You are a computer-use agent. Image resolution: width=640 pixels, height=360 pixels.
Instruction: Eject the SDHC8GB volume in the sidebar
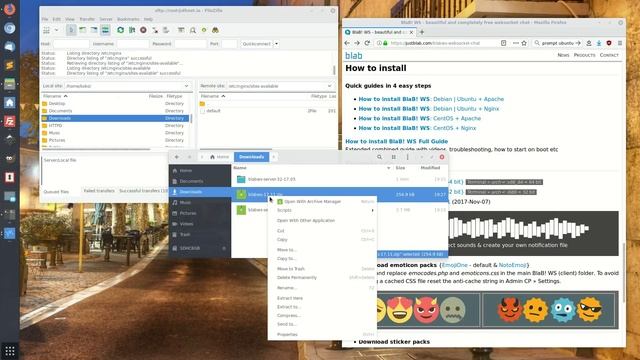224,249
